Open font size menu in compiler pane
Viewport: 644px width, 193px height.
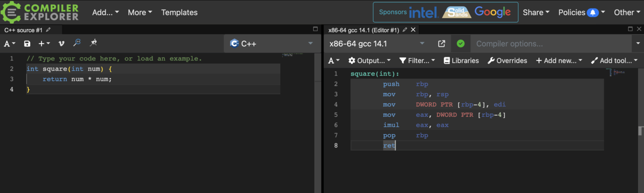pyautogui.click(x=334, y=60)
